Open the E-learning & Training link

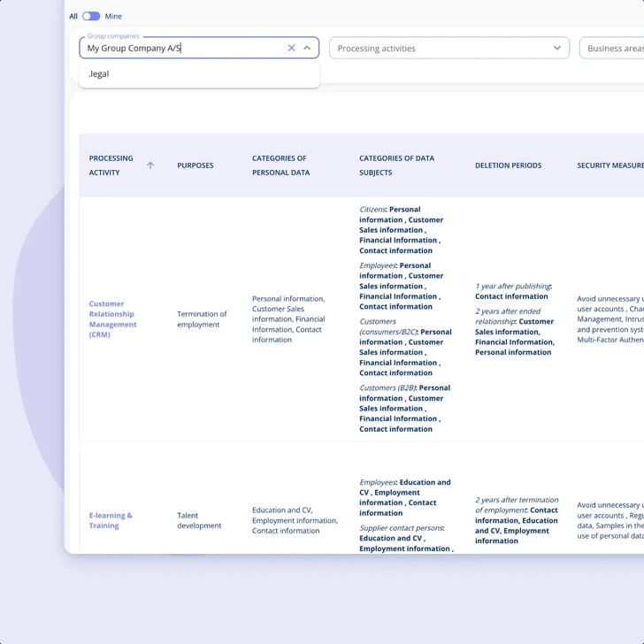[x=111, y=520]
